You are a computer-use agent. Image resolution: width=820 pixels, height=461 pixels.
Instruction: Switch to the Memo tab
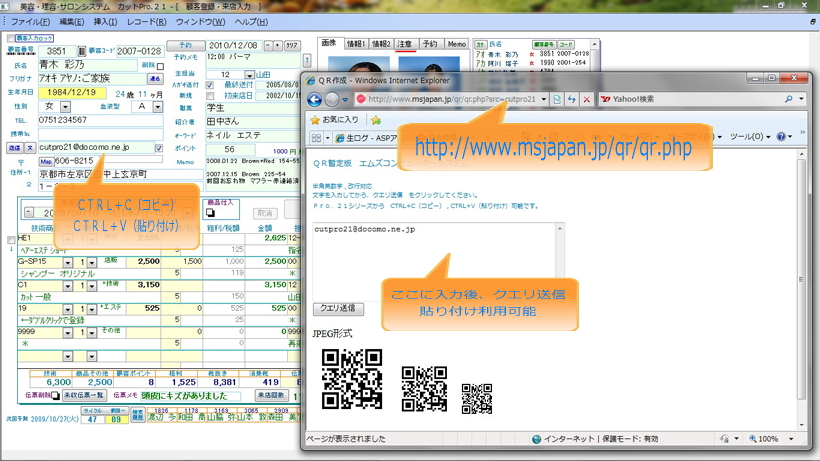(457, 44)
